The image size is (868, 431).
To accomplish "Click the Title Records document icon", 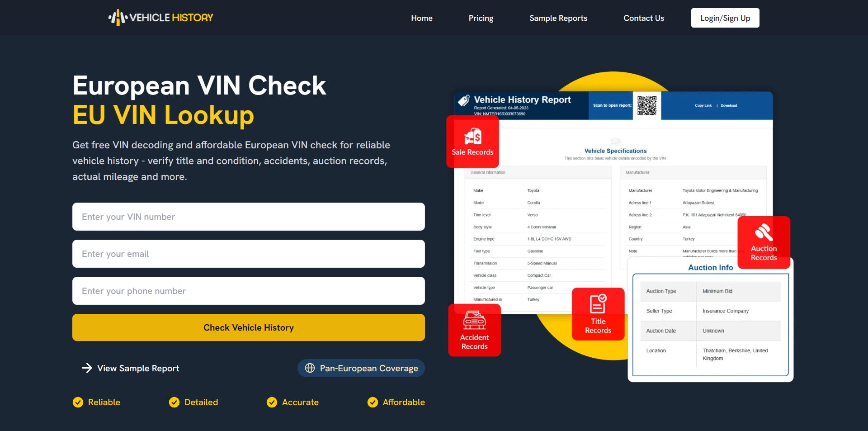I will (598, 303).
